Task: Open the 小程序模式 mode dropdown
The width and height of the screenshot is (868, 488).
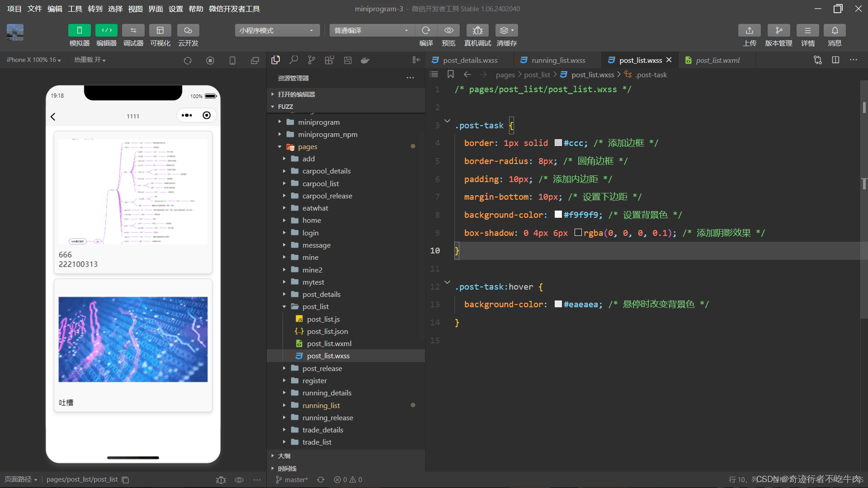Action: click(277, 30)
